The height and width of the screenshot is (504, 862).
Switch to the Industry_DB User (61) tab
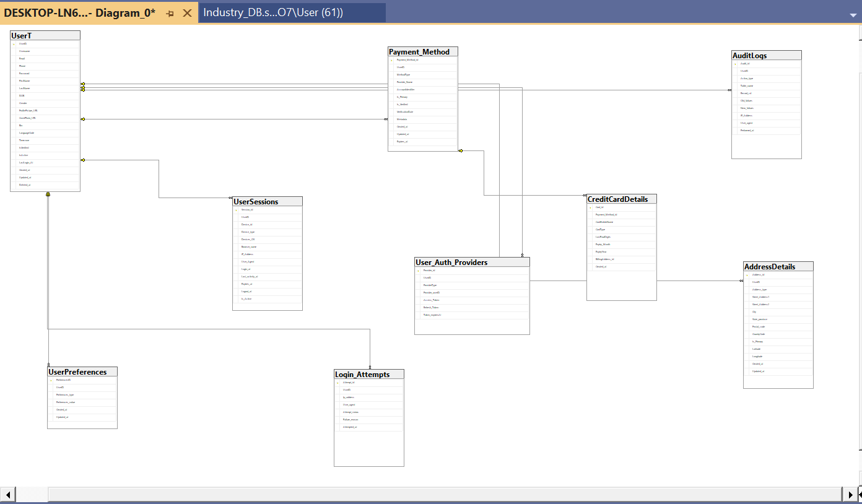pos(273,12)
